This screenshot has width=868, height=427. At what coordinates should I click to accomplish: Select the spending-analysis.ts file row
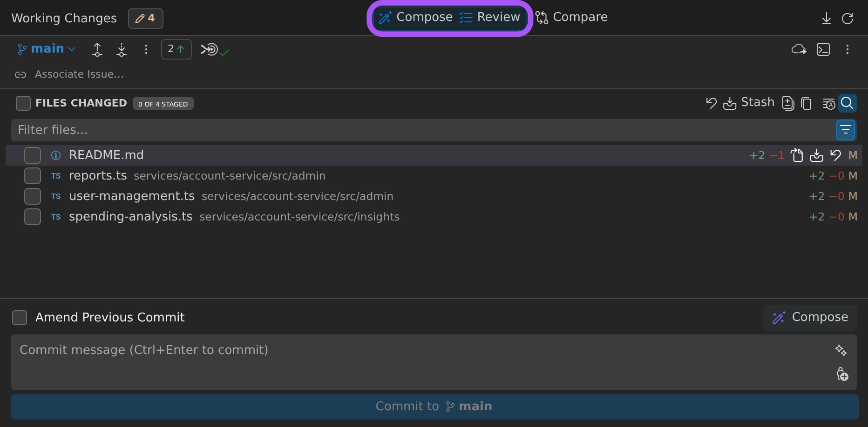(x=434, y=217)
